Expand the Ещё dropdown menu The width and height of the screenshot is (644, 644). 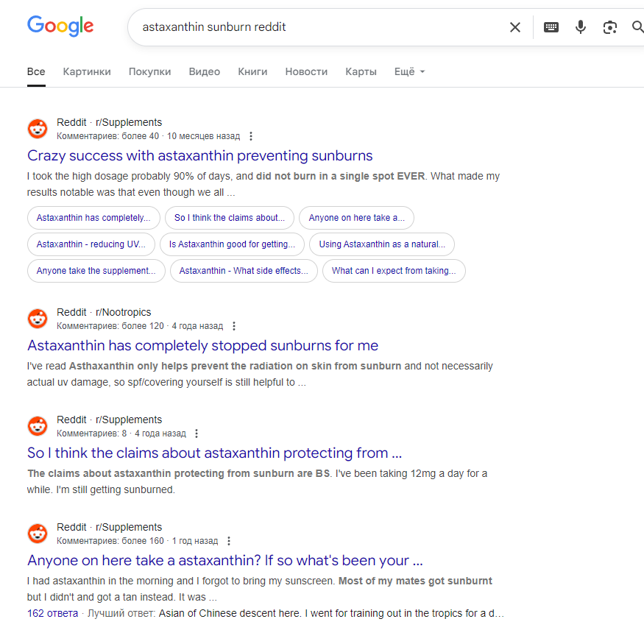point(409,71)
